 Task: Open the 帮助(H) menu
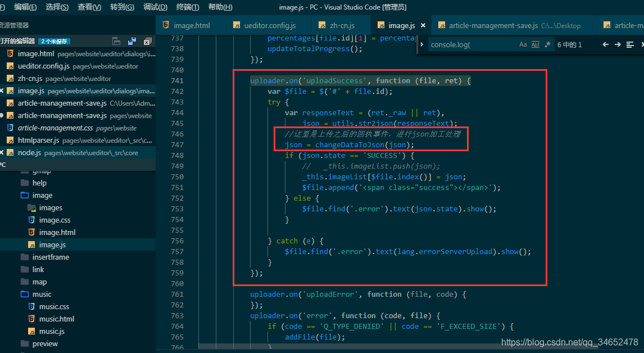220,7
